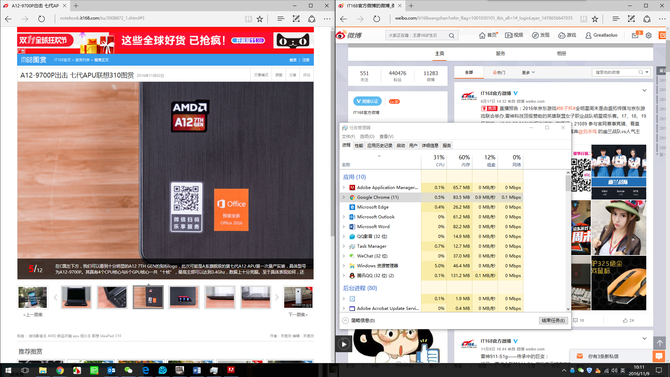
Task: Switch to the 服务 tab on the Weibo profile
Action: tap(500, 54)
